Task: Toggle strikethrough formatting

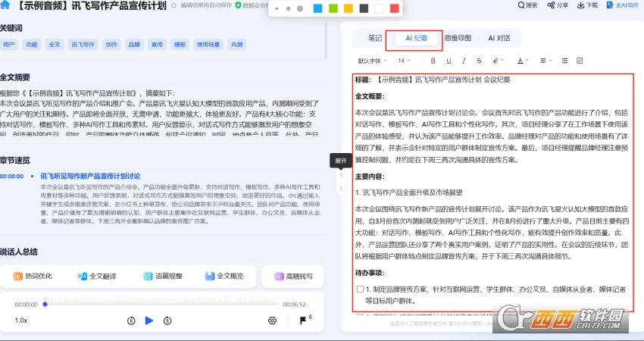Action: click(479, 61)
